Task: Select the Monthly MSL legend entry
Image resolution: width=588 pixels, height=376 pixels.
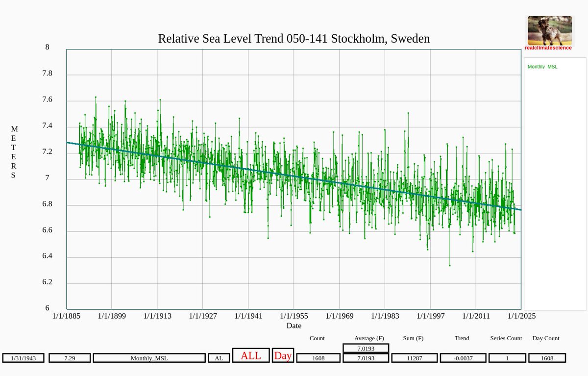Action: click(542, 66)
